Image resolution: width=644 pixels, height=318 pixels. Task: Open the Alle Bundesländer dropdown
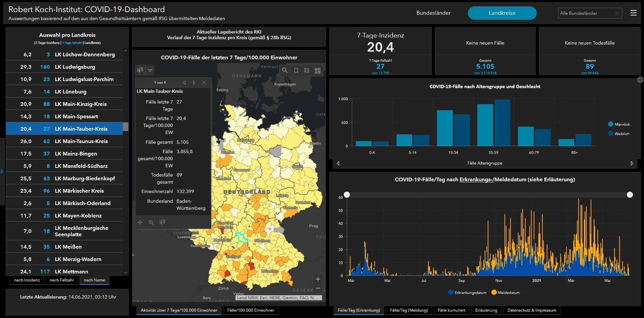(589, 13)
